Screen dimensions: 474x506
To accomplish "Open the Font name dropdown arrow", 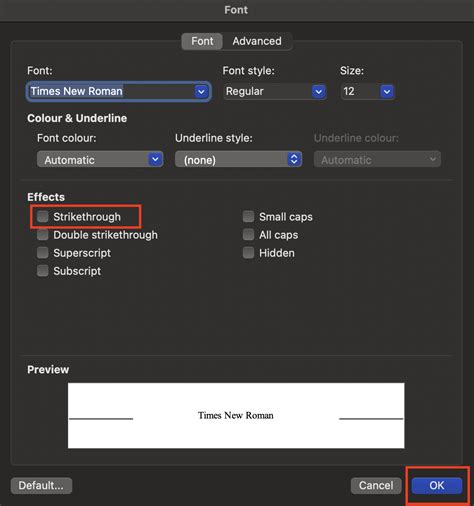I will tap(201, 91).
